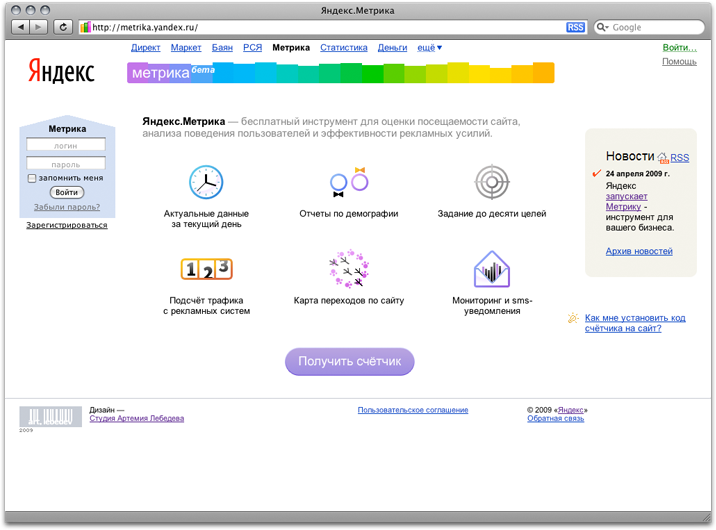The image size is (716, 530).
Task: Open the 'Архив новостей' link
Action: click(639, 251)
